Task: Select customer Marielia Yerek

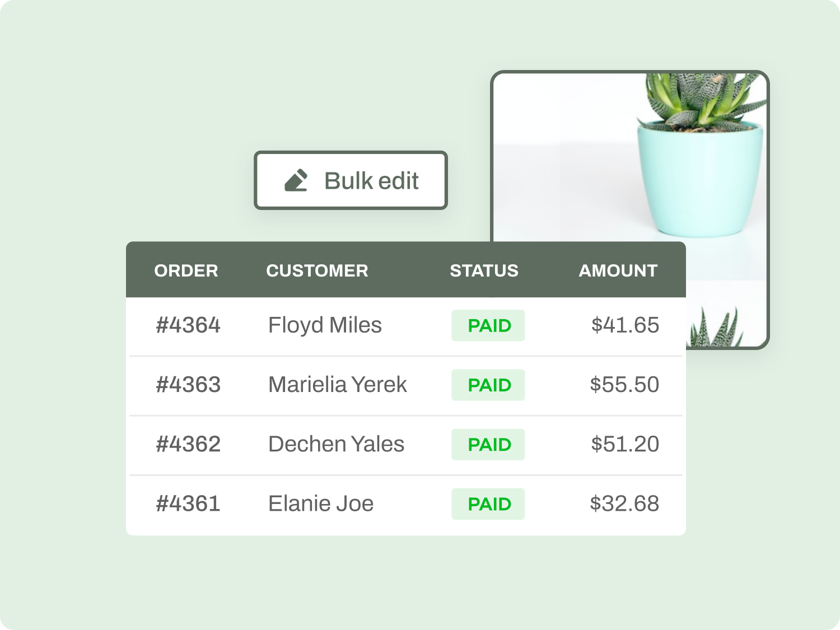Action: pyautogui.click(x=338, y=385)
